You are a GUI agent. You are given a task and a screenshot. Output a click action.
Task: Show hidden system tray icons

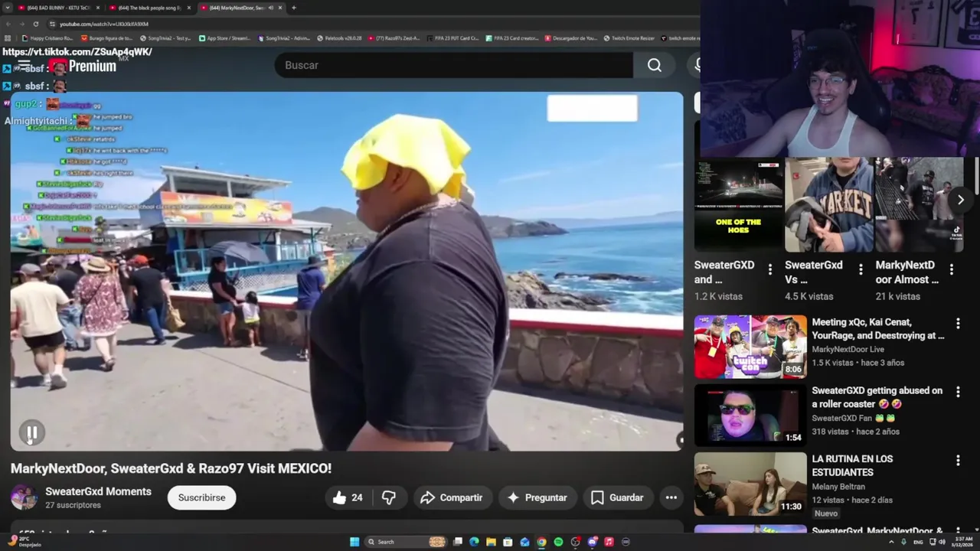tap(891, 542)
